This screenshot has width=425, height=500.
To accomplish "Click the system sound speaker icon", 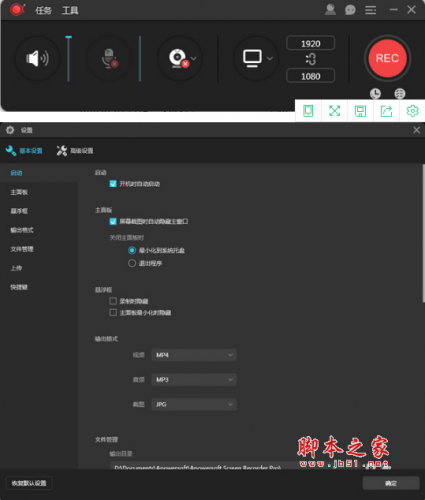I will [37, 59].
